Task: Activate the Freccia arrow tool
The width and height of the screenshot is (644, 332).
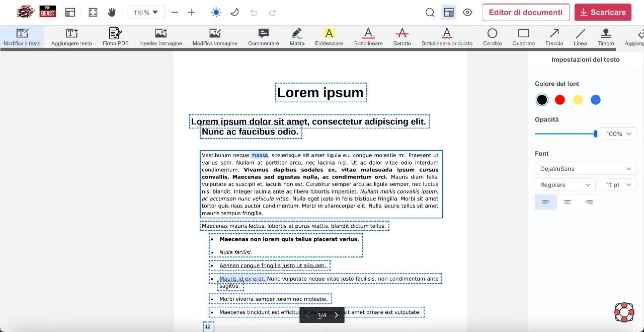Action: 554,35
